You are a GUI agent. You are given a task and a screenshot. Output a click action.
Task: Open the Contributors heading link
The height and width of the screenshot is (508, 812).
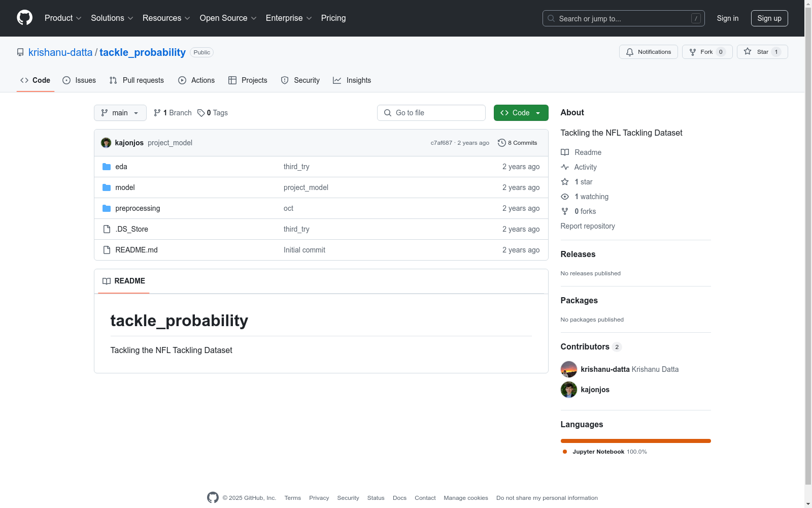point(591,346)
